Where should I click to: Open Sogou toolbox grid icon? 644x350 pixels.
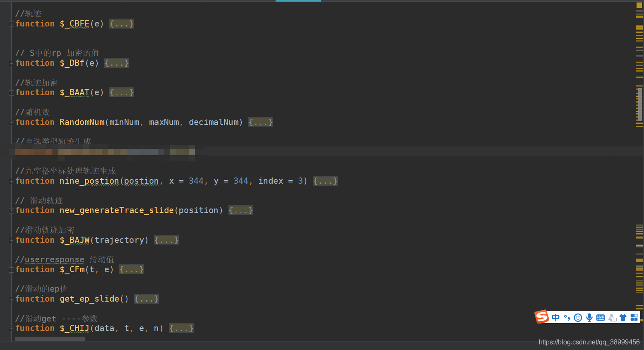634,317
